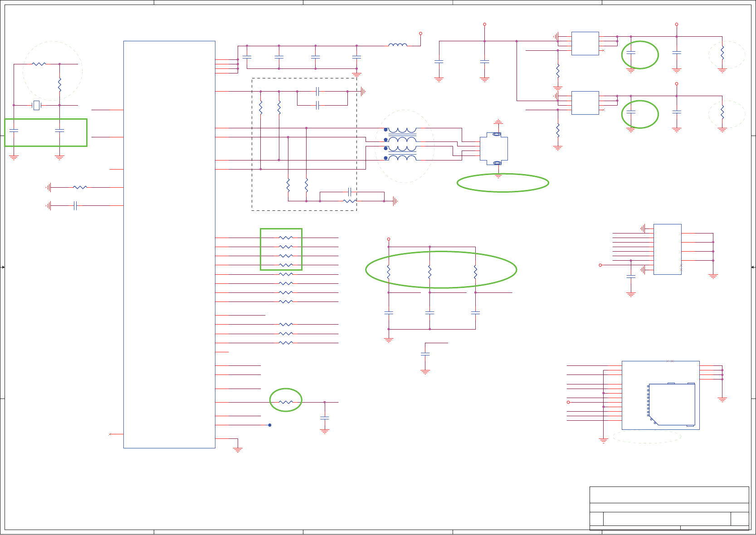The height and width of the screenshot is (535, 756).
Task: Select the lower of the two regulator IC boxes
Action: (x=585, y=103)
